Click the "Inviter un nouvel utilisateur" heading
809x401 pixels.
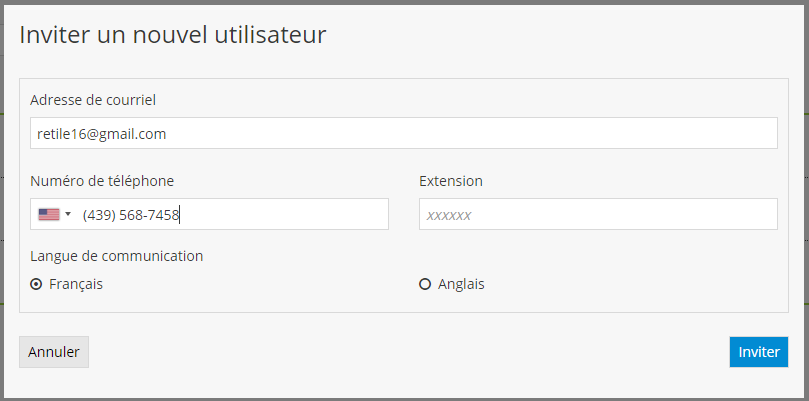173,36
